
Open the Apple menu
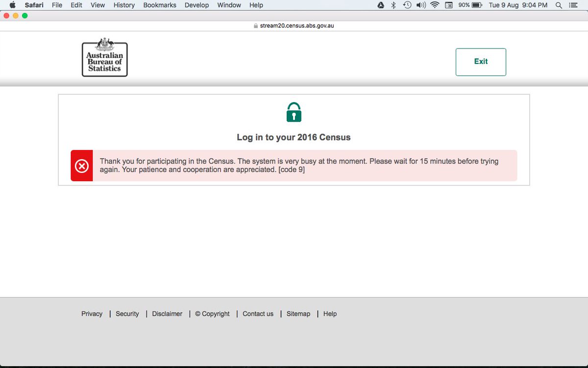click(13, 5)
